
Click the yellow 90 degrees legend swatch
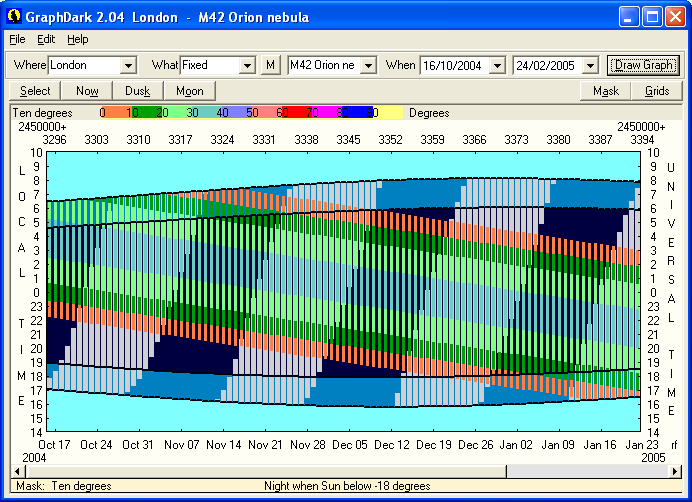point(390,113)
